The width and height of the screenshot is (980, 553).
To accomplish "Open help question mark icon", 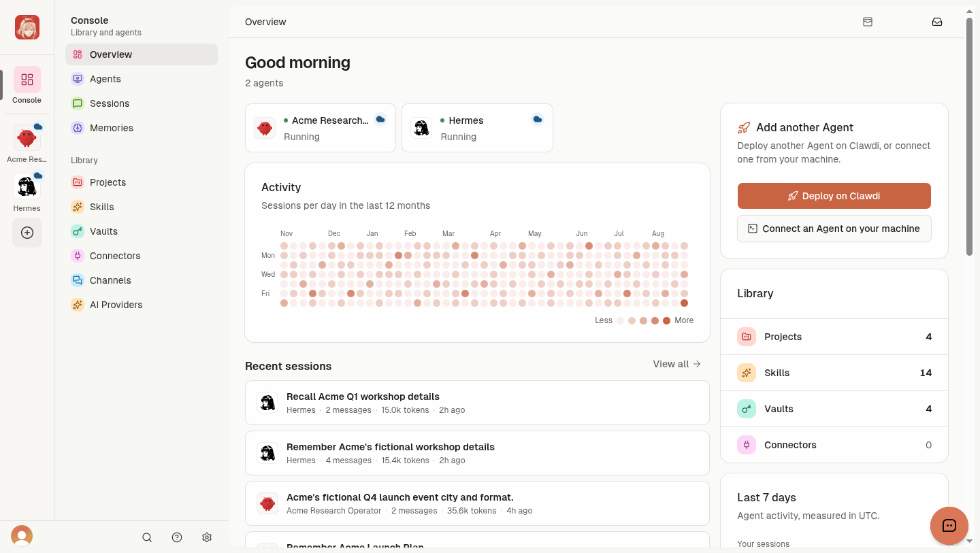I will point(177,537).
